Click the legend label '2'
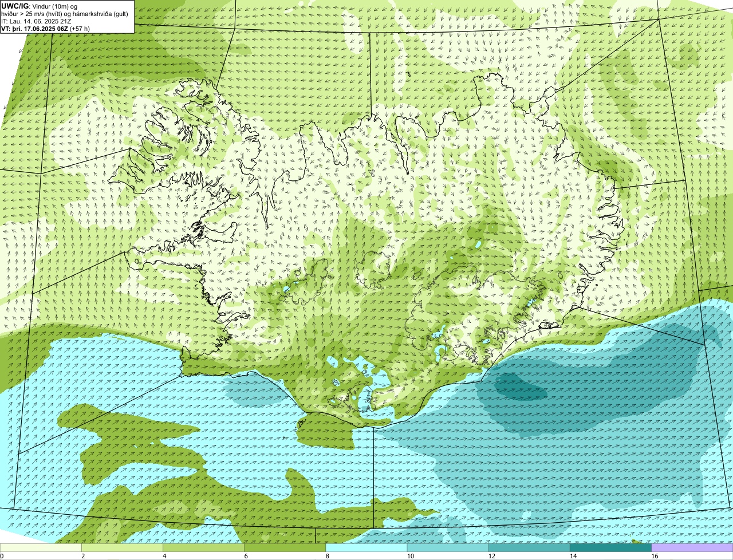Screen dimensions: 733x560 pyautogui.click(x=83, y=556)
